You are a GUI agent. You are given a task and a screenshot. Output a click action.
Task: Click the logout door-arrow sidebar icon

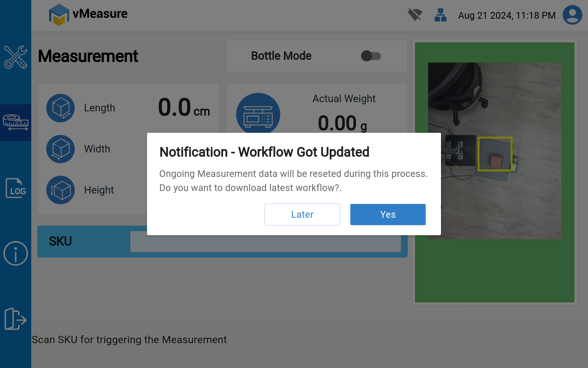[x=15, y=319]
